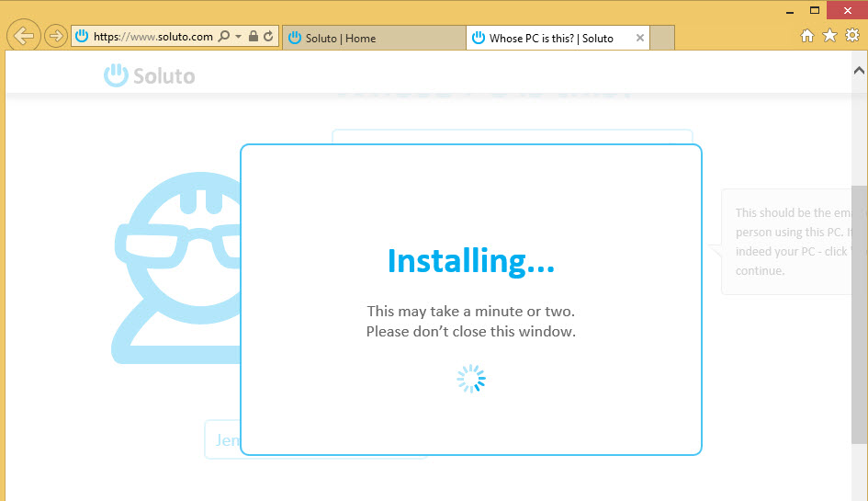
Task: Click the Soluto favicon in address bar
Action: (82, 37)
